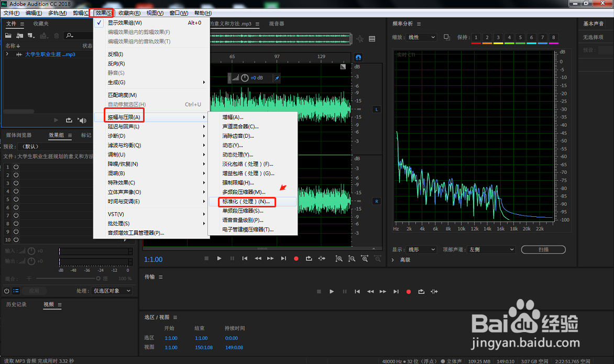Viewport: 614px width, 364px height.
Task: Open the 频率分析 panel menu icon
Action: pos(419,24)
